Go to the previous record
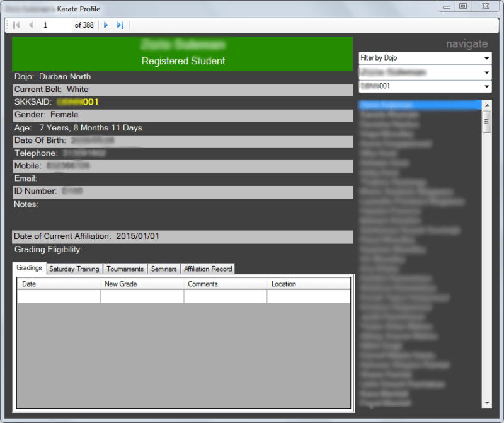 tap(30, 25)
